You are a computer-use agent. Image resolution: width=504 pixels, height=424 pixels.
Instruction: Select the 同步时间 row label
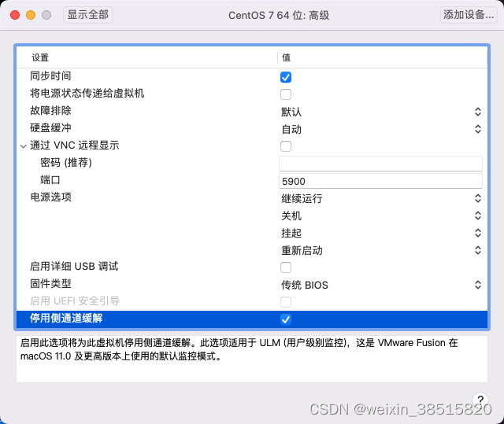click(50, 76)
